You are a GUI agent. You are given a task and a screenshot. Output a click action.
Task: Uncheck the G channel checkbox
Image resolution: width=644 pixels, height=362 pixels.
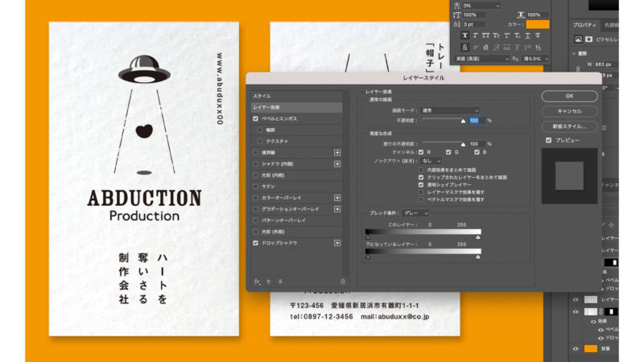(x=448, y=152)
